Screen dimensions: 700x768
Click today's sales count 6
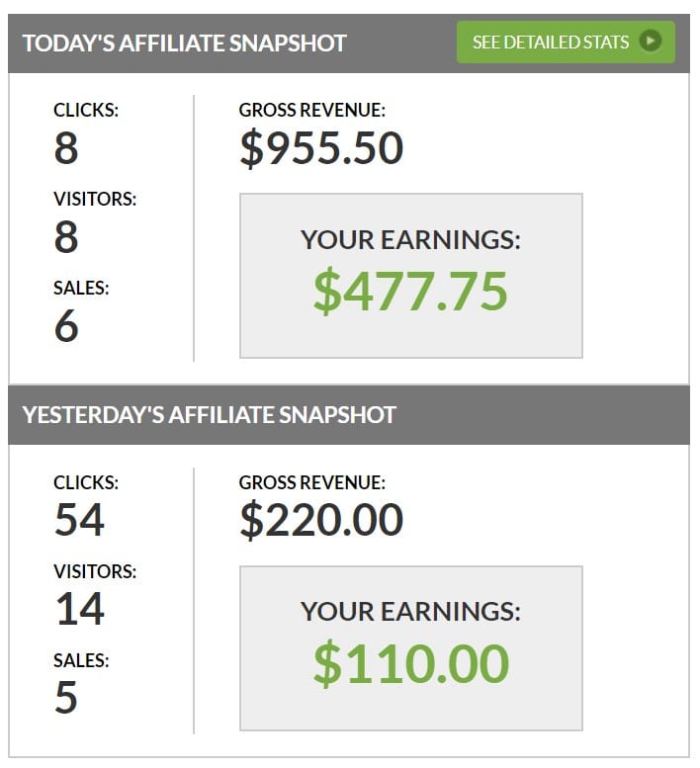coord(66,326)
